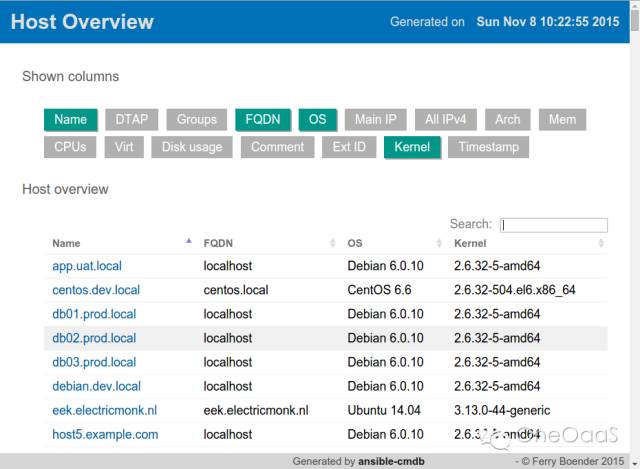Show the All IPv4 column
640x469 pixels.
click(x=446, y=120)
